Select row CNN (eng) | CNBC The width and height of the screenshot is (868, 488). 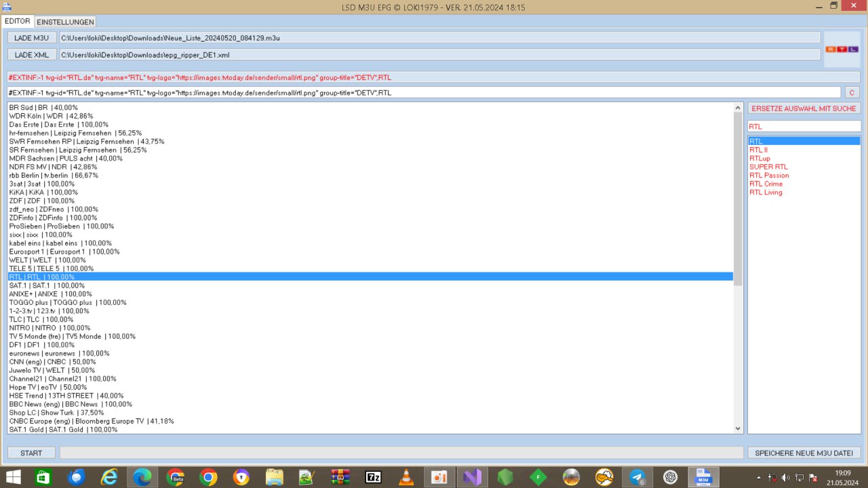tap(370, 362)
